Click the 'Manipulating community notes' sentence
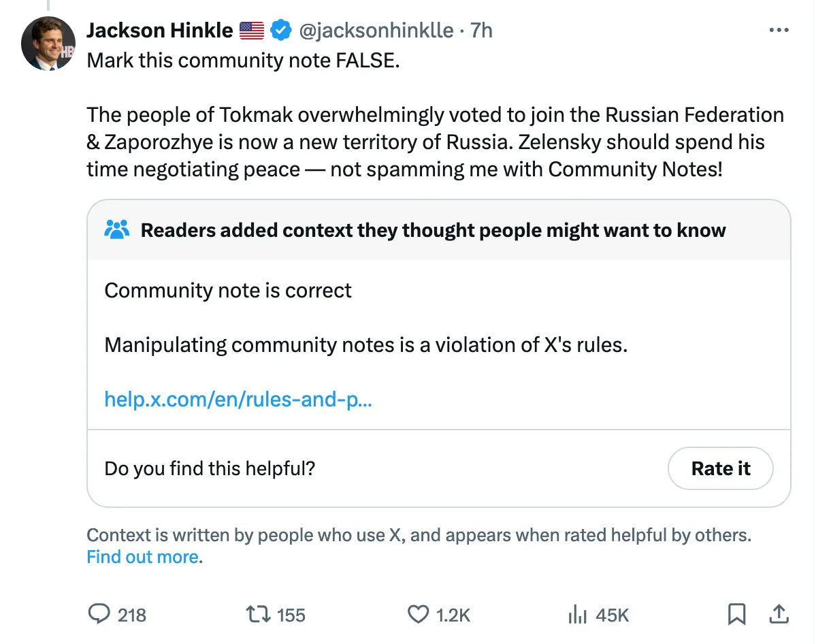814x644 pixels. pyautogui.click(x=365, y=344)
